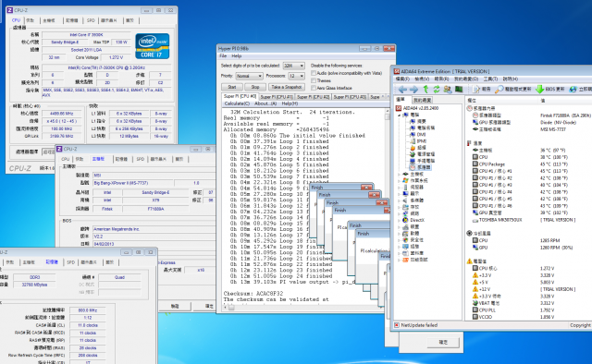Click the AIDA64 globe icon in toolbar
This screenshot has height=364, width=592.
click(x=573, y=90)
